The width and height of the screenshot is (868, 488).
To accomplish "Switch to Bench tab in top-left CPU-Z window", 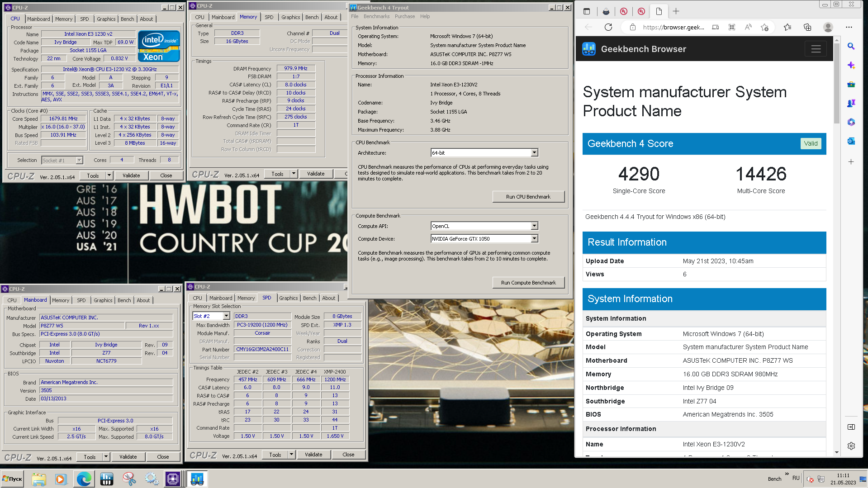I will pyautogui.click(x=127, y=19).
